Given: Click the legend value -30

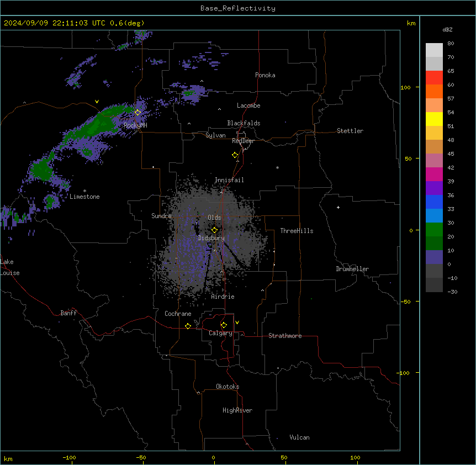Looking at the screenshot, I should point(452,292).
